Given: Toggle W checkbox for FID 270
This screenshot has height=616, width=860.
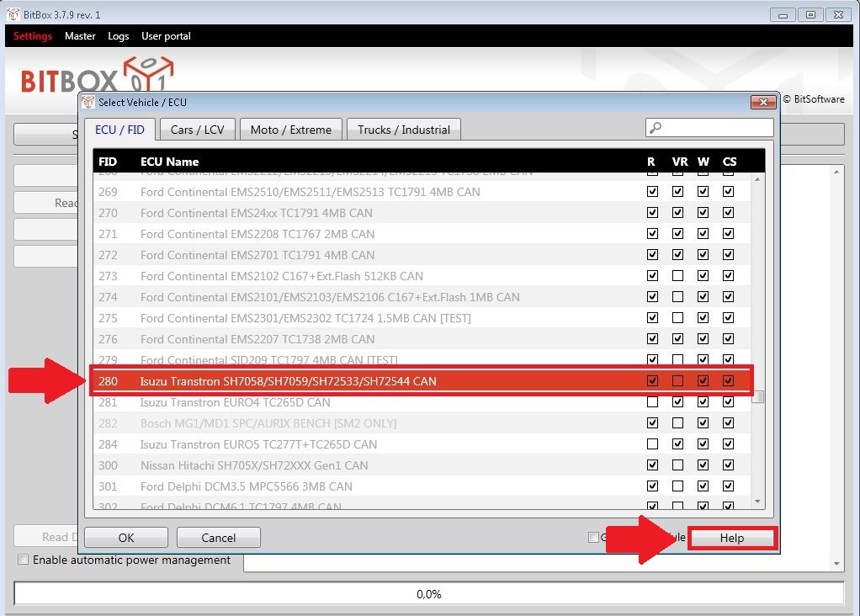Looking at the screenshot, I should click(703, 212).
